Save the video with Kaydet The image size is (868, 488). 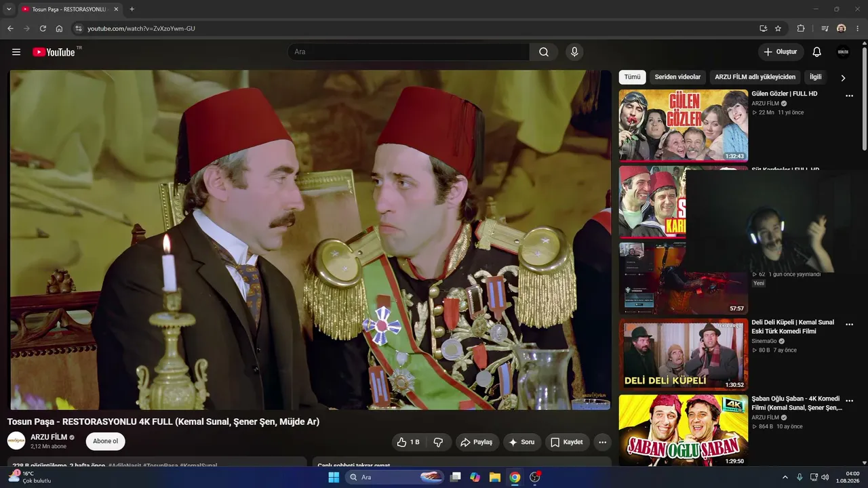point(567,442)
